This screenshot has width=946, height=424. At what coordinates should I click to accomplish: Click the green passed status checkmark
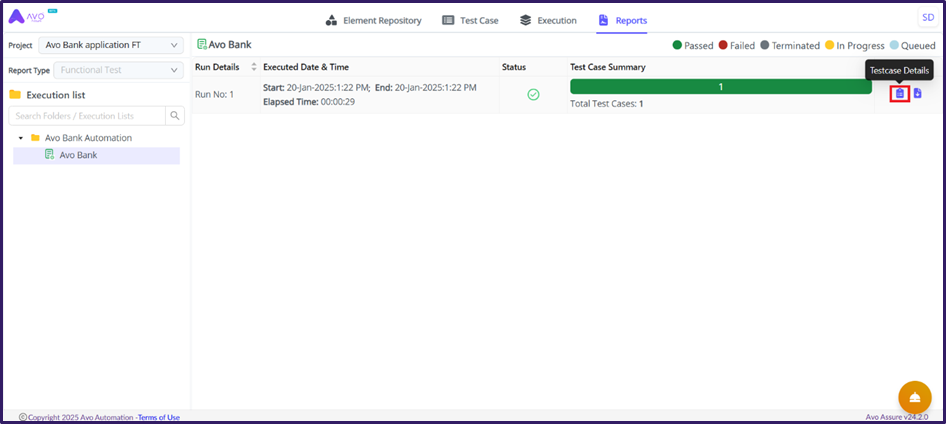(533, 95)
